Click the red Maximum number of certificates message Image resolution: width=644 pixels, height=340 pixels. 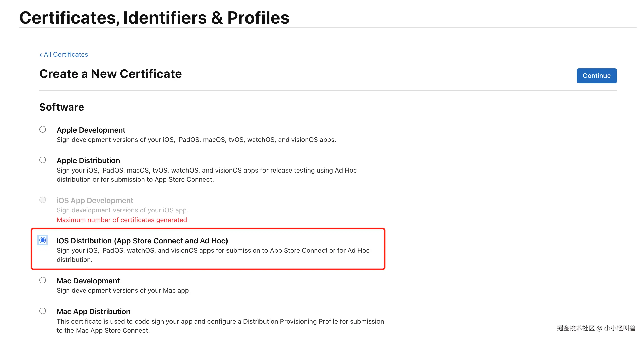(122, 220)
